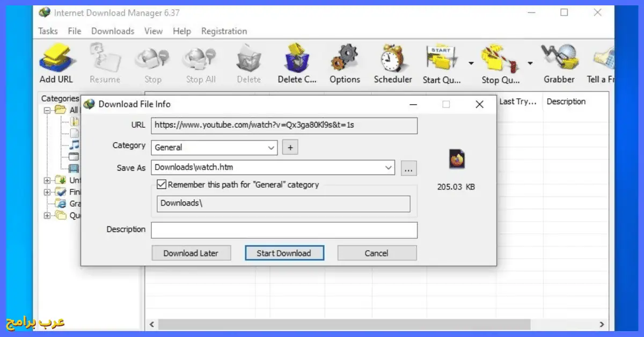The image size is (644, 337).
Task: Click the browse ellipsis button beside Save As
Action: coord(408,168)
